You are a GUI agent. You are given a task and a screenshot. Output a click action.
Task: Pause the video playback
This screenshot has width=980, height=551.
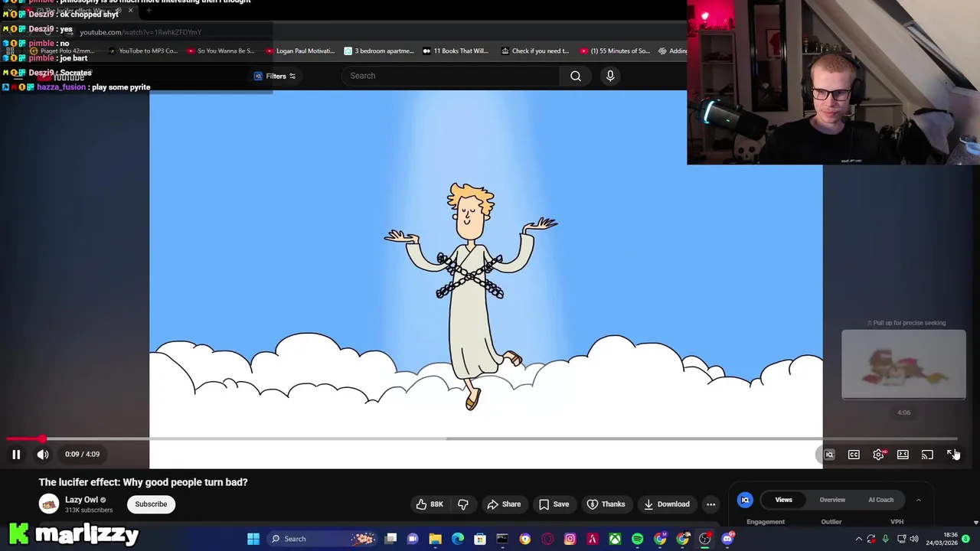16,454
